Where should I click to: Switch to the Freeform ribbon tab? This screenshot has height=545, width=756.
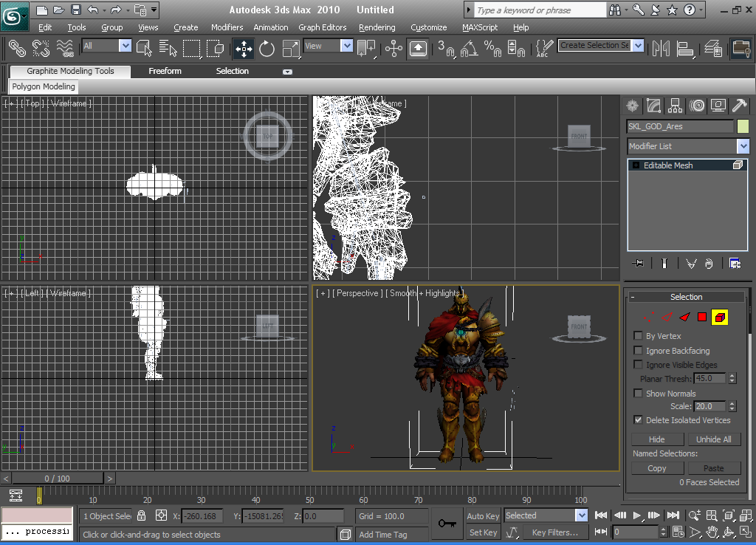[x=165, y=71]
